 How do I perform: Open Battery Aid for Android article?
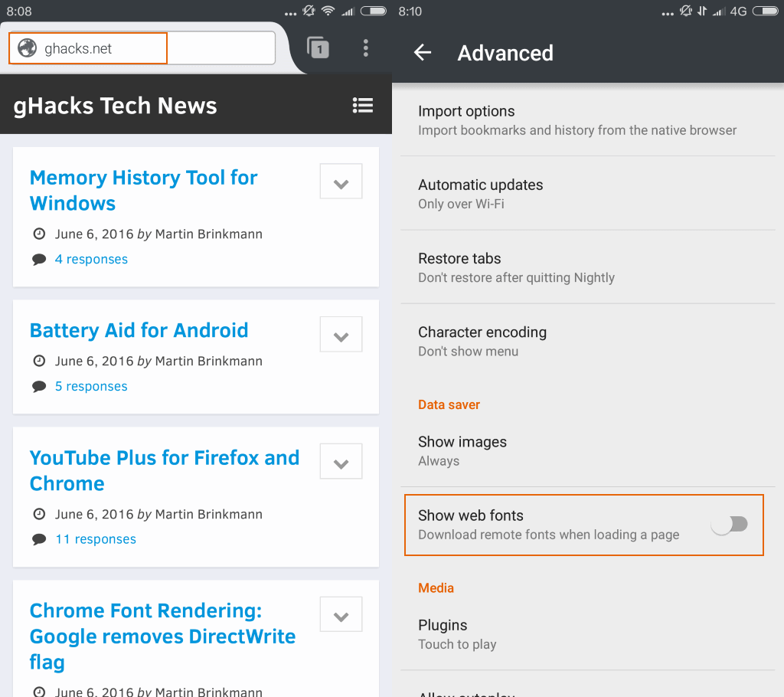pos(139,330)
